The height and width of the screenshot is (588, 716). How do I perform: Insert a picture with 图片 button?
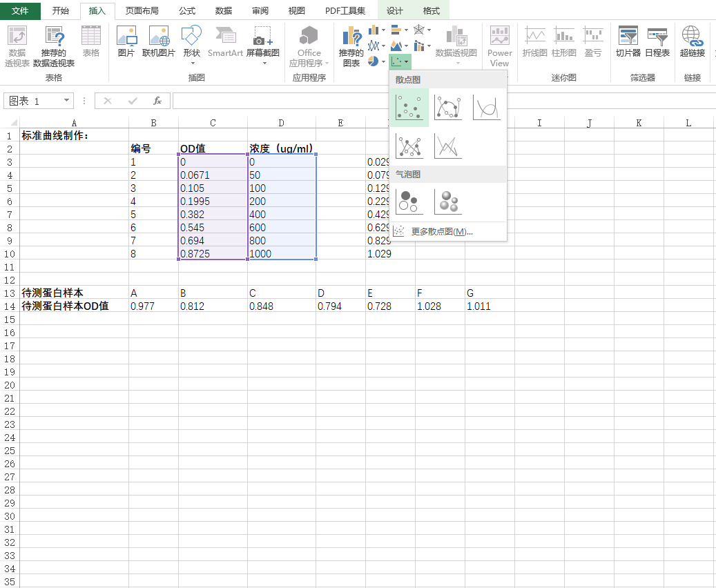click(x=126, y=41)
